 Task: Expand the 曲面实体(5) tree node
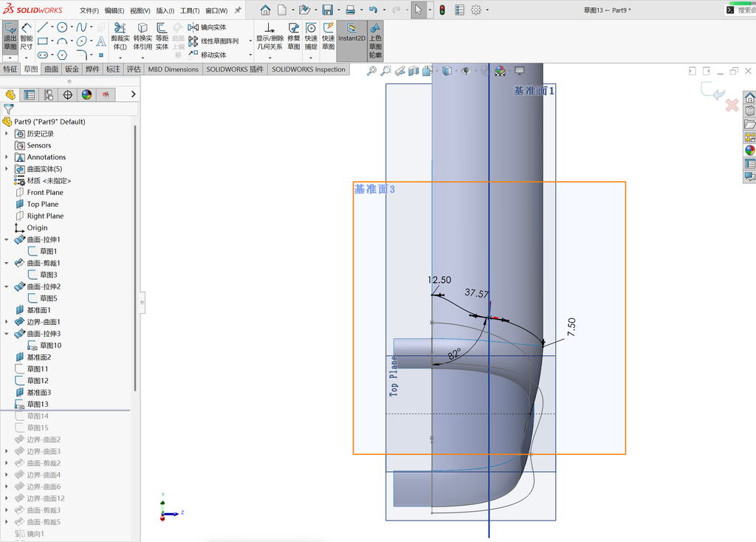tap(6, 169)
